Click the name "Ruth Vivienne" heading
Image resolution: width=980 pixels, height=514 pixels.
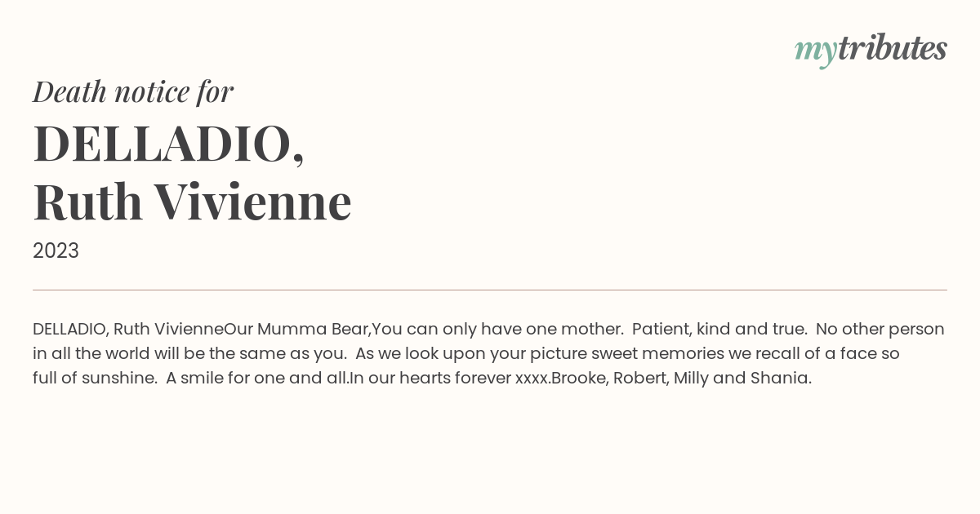point(192,202)
